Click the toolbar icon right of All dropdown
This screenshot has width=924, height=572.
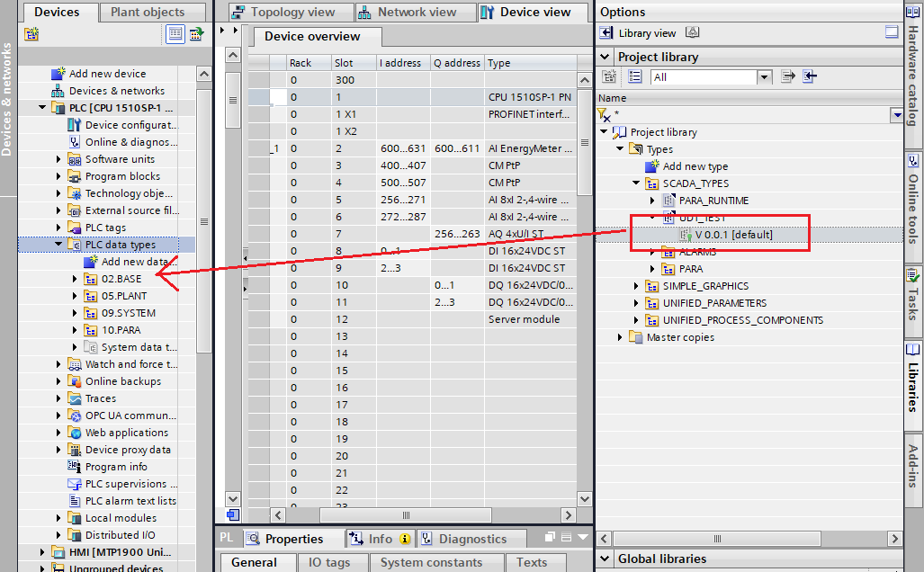pos(788,76)
